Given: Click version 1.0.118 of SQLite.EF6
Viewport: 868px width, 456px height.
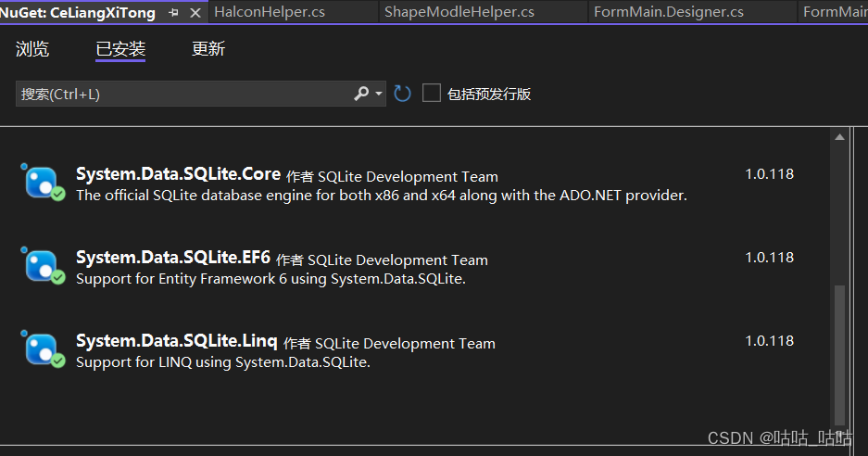Looking at the screenshot, I should point(770,258).
